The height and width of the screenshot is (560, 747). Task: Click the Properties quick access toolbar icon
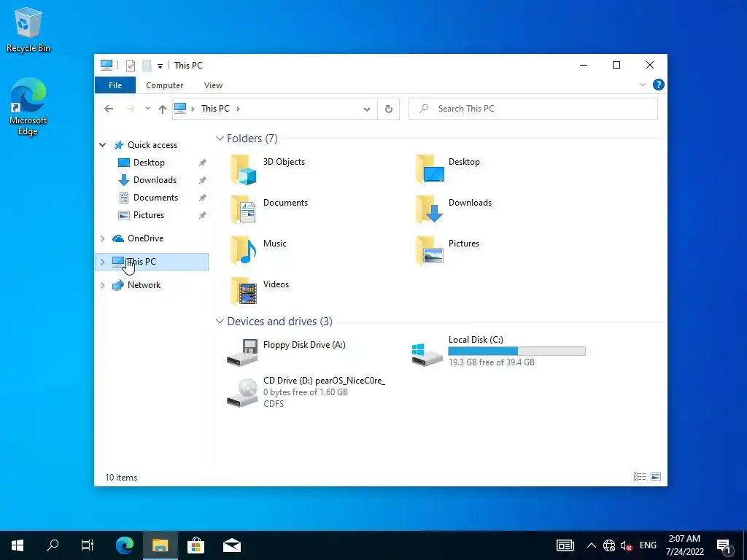point(131,65)
